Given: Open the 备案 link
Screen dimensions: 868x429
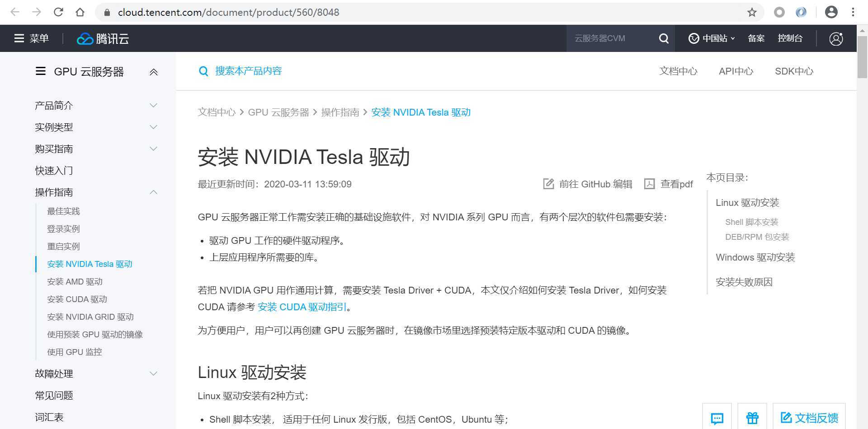Looking at the screenshot, I should pyautogui.click(x=756, y=38).
